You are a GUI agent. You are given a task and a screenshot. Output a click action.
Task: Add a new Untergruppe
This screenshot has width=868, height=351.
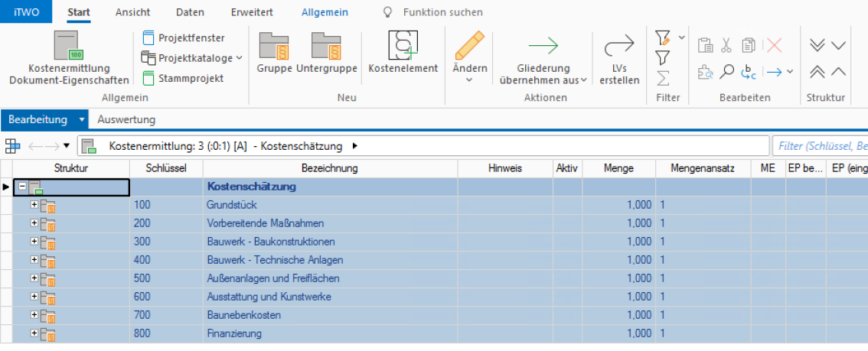coord(326,54)
